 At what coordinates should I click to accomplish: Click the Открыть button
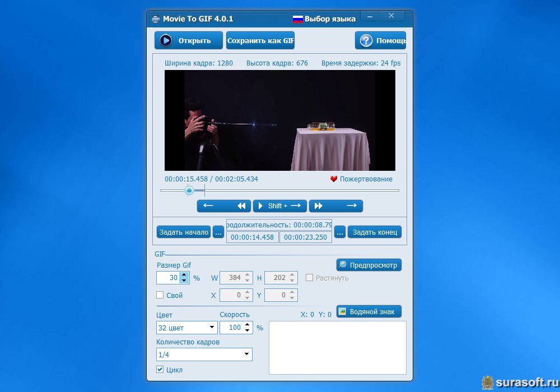(x=189, y=40)
